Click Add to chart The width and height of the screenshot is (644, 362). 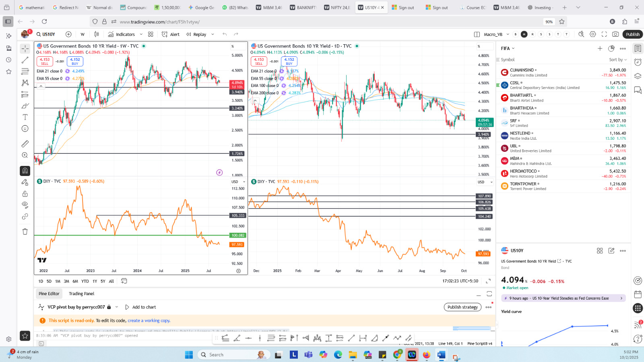click(x=140, y=307)
